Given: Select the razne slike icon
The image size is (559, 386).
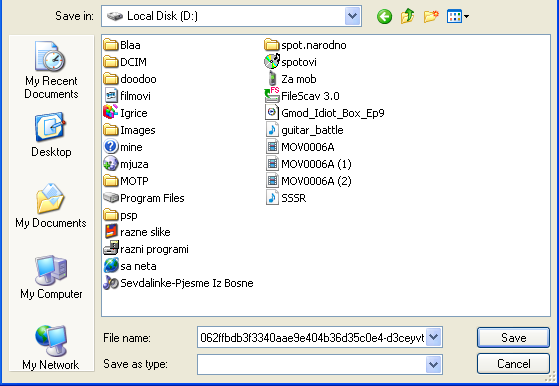Looking at the screenshot, I should click(x=111, y=232).
